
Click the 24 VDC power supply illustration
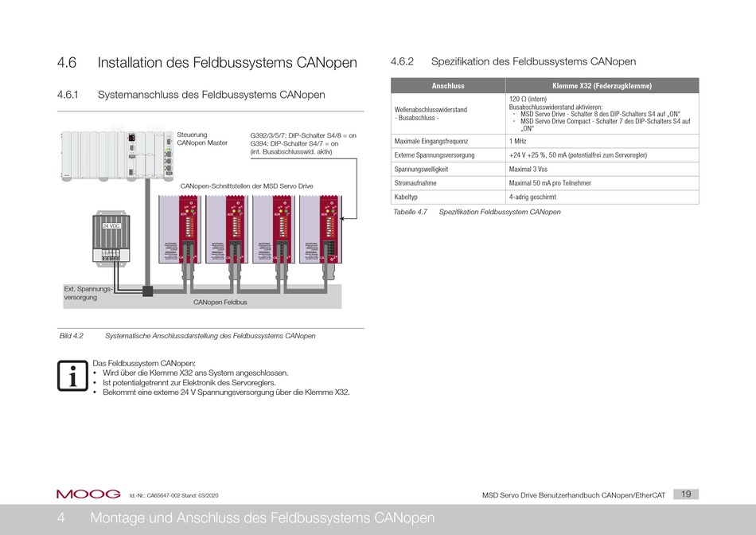pos(111,238)
